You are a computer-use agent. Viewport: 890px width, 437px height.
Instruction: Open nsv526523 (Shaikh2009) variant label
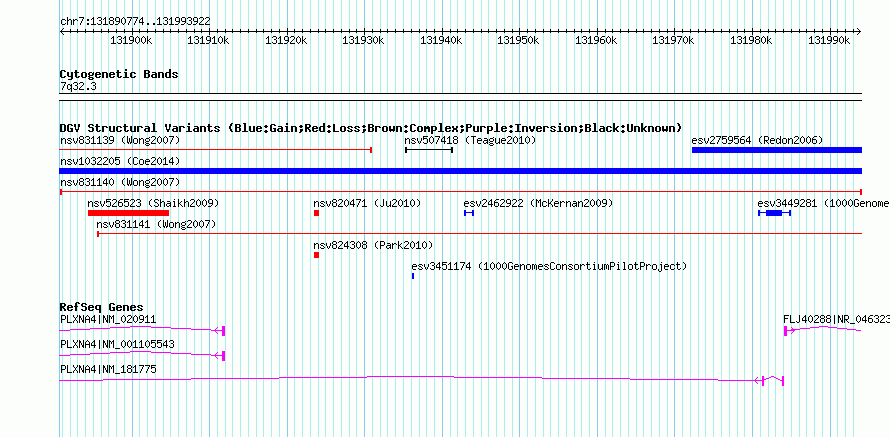153,203
